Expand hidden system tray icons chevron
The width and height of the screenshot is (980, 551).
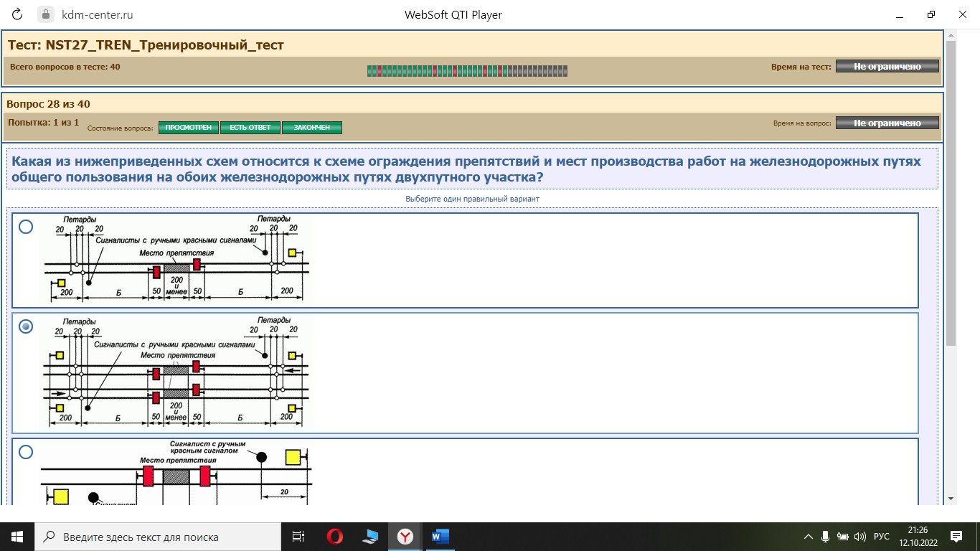809,537
